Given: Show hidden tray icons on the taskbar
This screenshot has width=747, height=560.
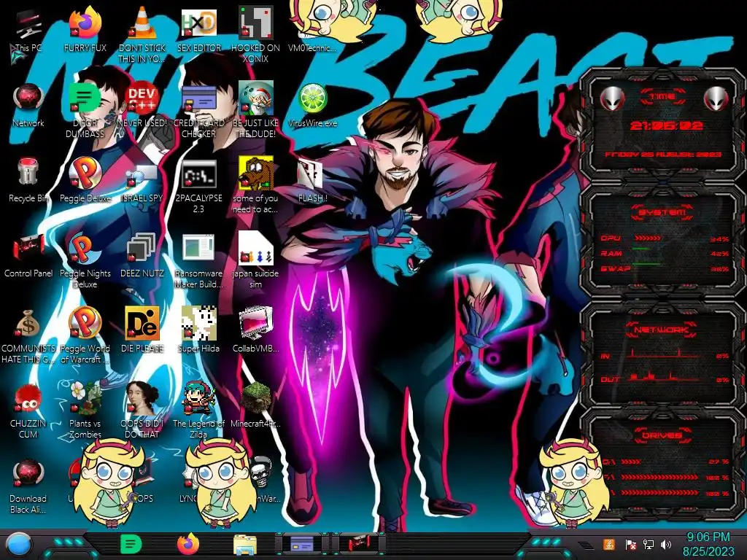Looking at the screenshot, I should [x=585, y=545].
